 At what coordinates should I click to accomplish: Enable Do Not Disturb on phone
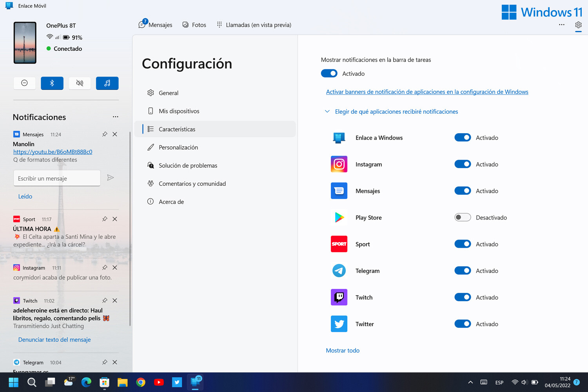pos(24,83)
